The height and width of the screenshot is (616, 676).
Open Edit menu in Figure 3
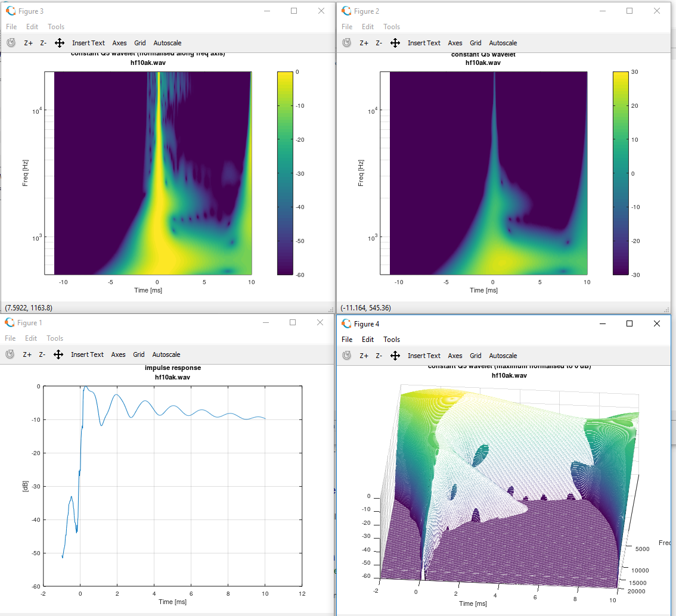[x=32, y=27]
